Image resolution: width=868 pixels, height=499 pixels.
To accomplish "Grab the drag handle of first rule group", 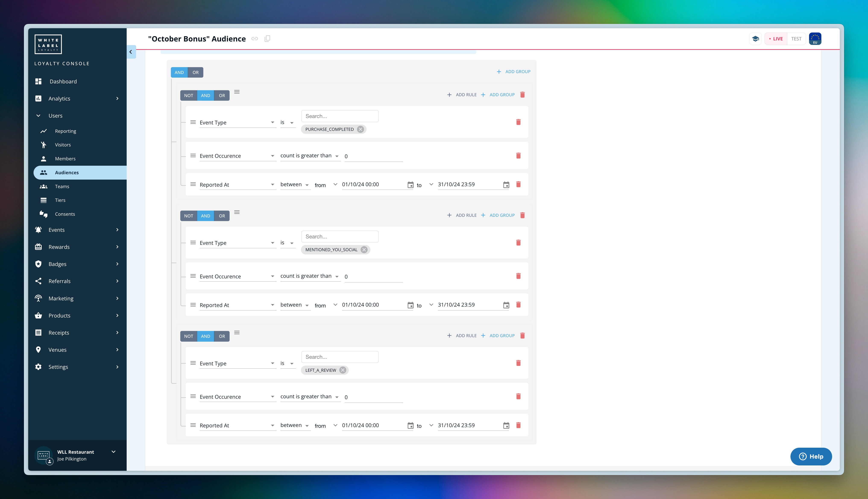I will click(237, 92).
